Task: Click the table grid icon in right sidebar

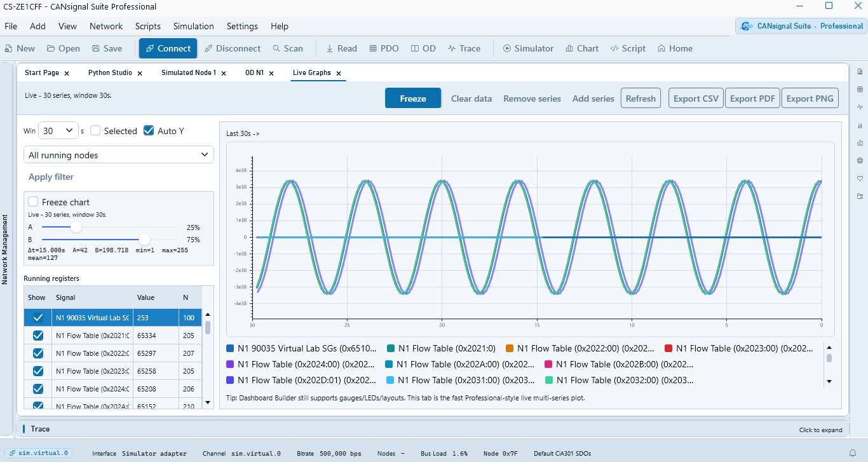Action: (860, 89)
